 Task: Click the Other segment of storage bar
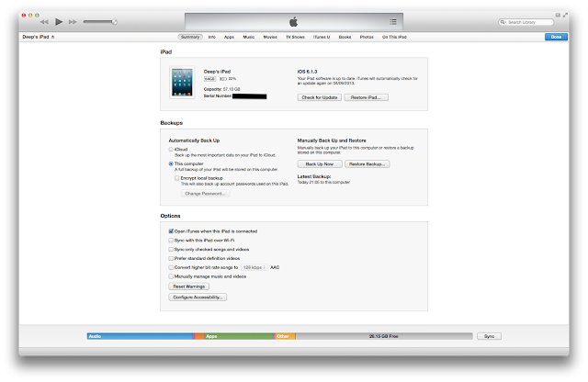point(286,336)
